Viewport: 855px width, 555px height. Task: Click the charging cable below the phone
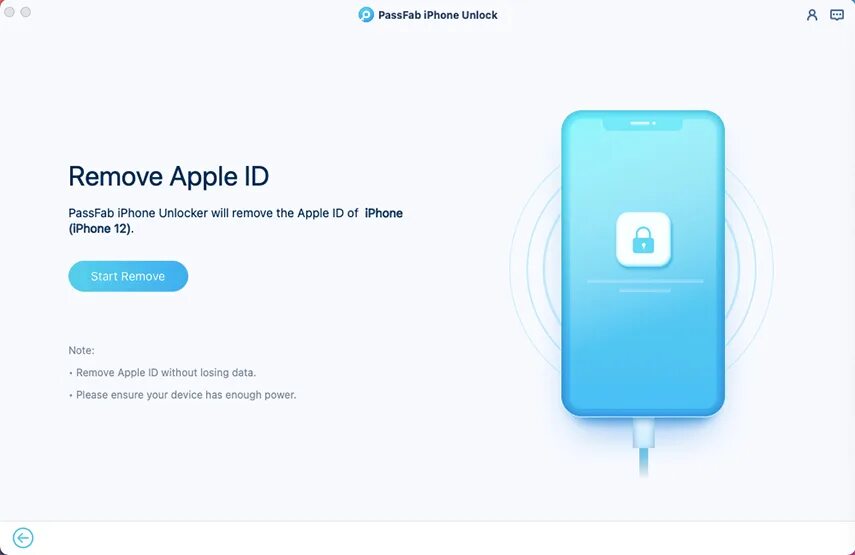click(643, 447)
